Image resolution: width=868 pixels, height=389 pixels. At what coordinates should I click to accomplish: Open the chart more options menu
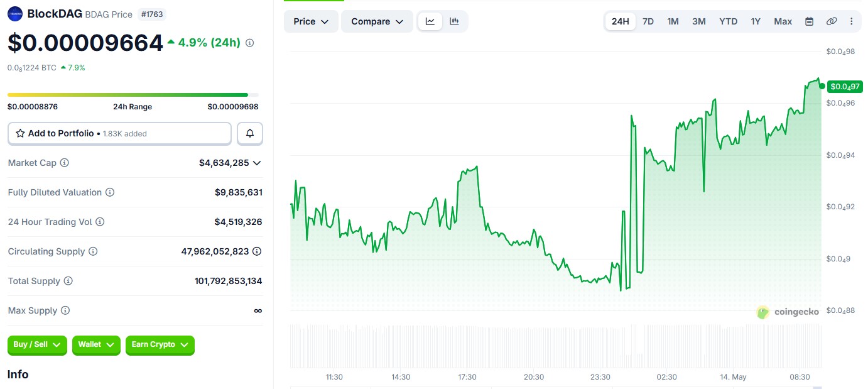click(x=852, y=21)
